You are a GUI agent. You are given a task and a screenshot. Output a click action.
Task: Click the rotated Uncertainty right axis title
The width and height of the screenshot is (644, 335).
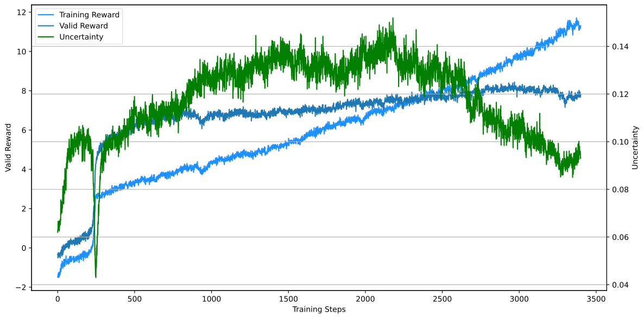coord(635,148)
